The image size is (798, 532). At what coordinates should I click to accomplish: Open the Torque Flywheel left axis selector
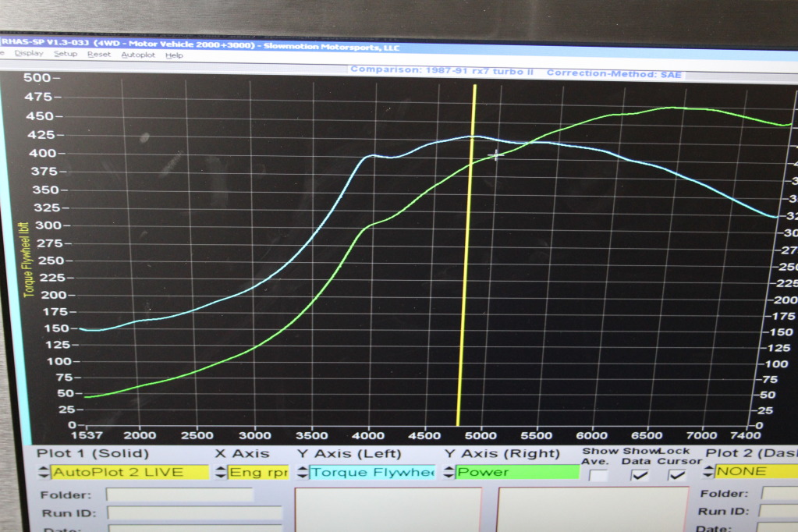pyautogui.click(x=373, y=473)
